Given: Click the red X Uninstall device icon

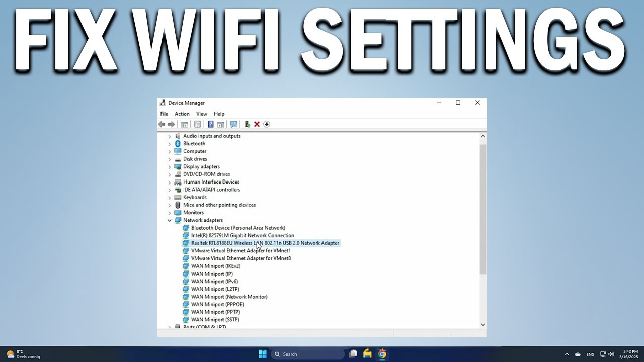Looking at the screenshot, I should tap(257, 124).
